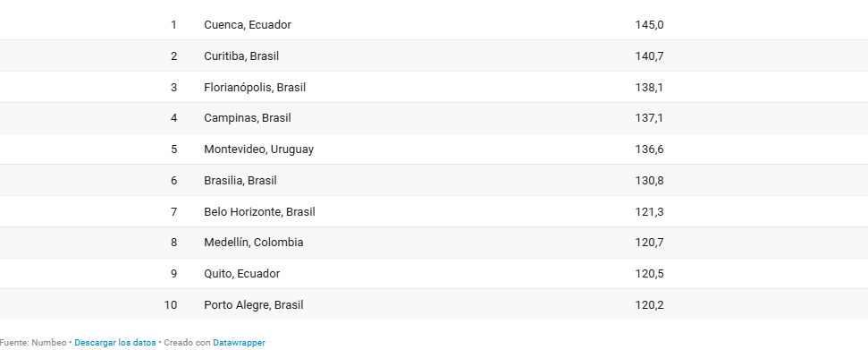Select the 130,8 value cell
This screenshot has height=350, width=868.
pyautogui.click(x=649, y=180)
